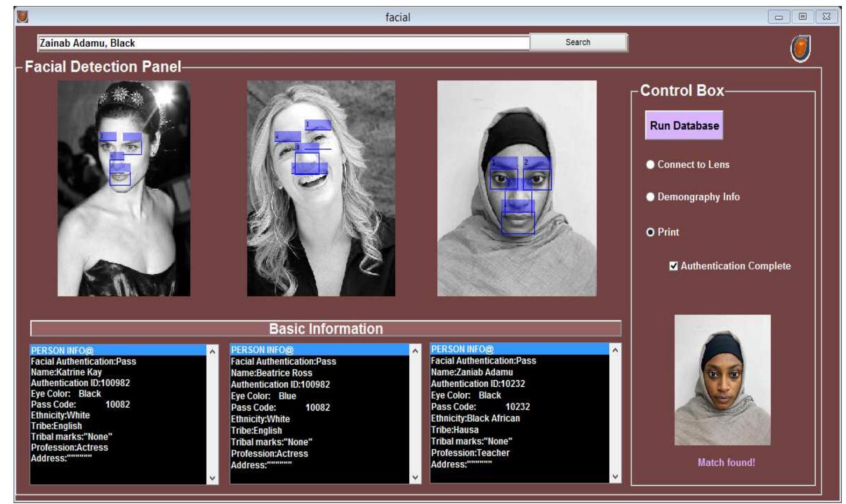This screenshot has height=504, width=846.
Task: Click the matched face thumbnail in Control Box
Action: click(722, 380)
